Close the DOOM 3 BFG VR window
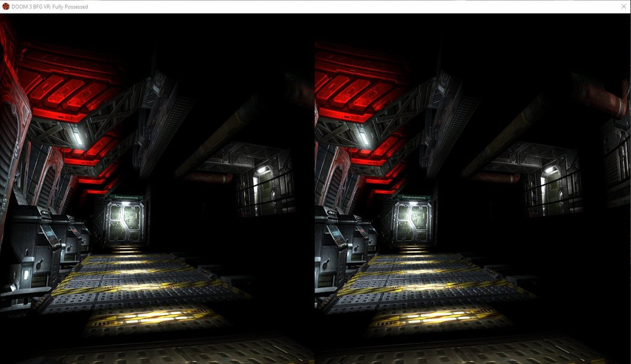The height and width of the screenshot is (364, 631). click(624, 7)
